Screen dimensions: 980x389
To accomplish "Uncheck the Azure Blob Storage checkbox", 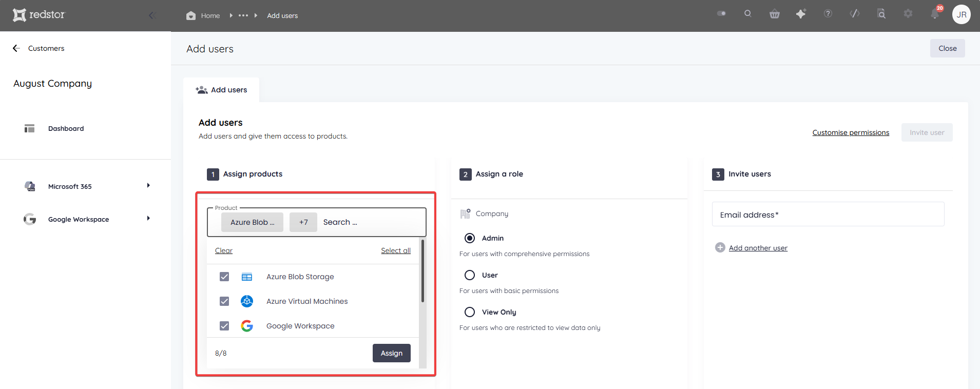I will coord(224,277).
